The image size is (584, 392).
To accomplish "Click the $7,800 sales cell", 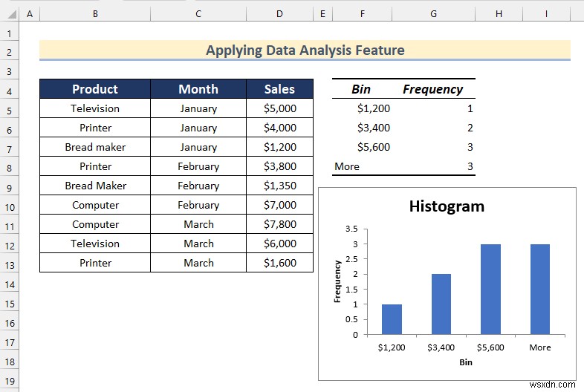I will (x=279, y=224).
